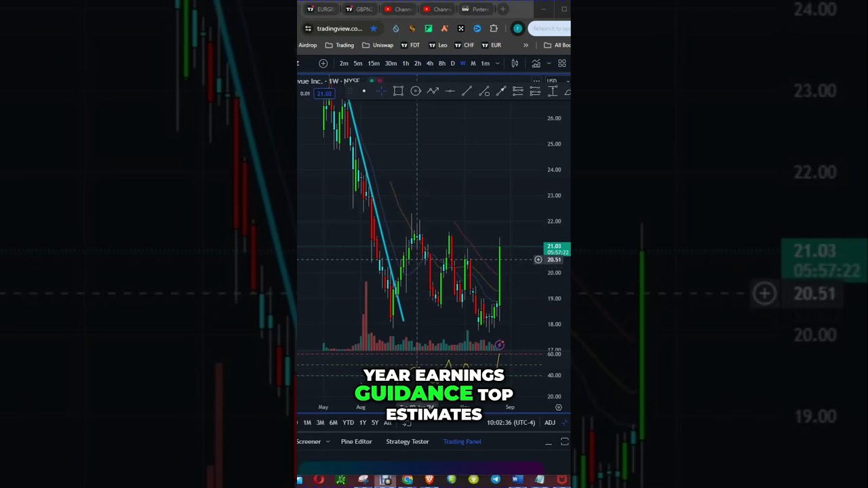Set date range to 5Y

pyautogui.click(x=375, y=423)
